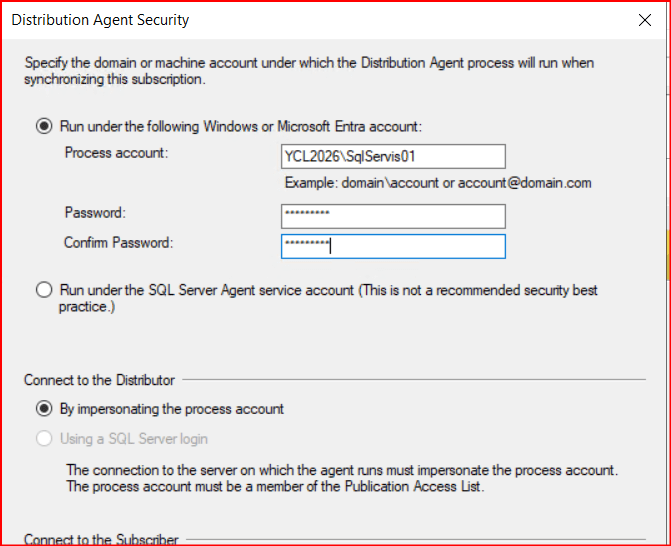Click the "Specify the domain or machine account" instructions
The image size is (671, 546).
coord(308,63)
